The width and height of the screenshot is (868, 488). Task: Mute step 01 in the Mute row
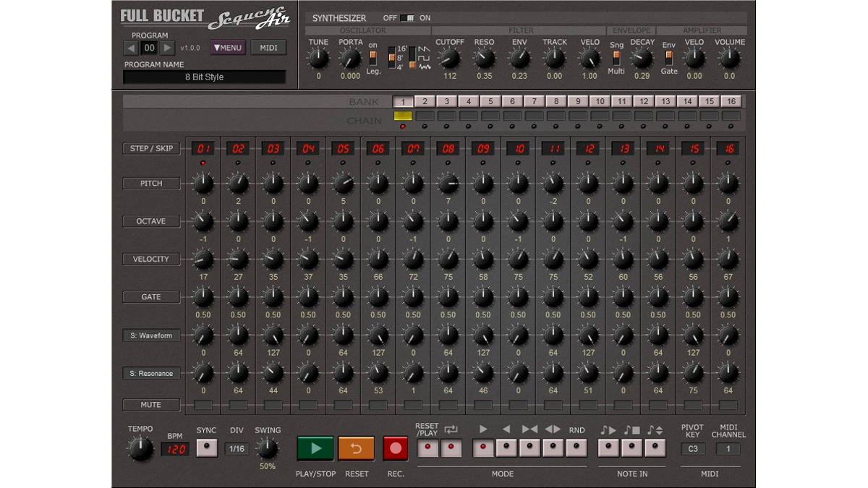[x=203, y=406]
